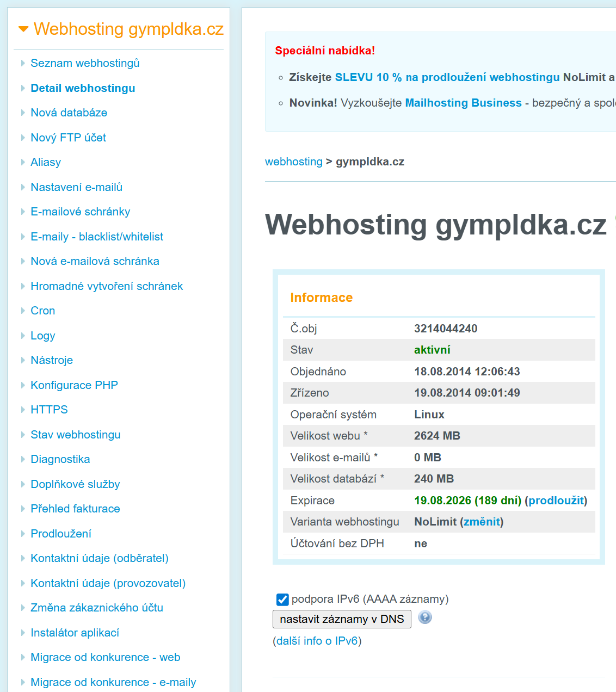The image size is (616, 692).
Task: Open Stav webhostingu sidebar link
Action: click(76, 435)
